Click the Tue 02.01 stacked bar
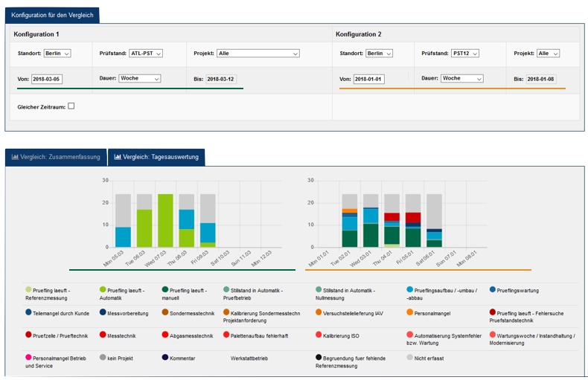This screenshot has height=380, width=588. [350, 220]
